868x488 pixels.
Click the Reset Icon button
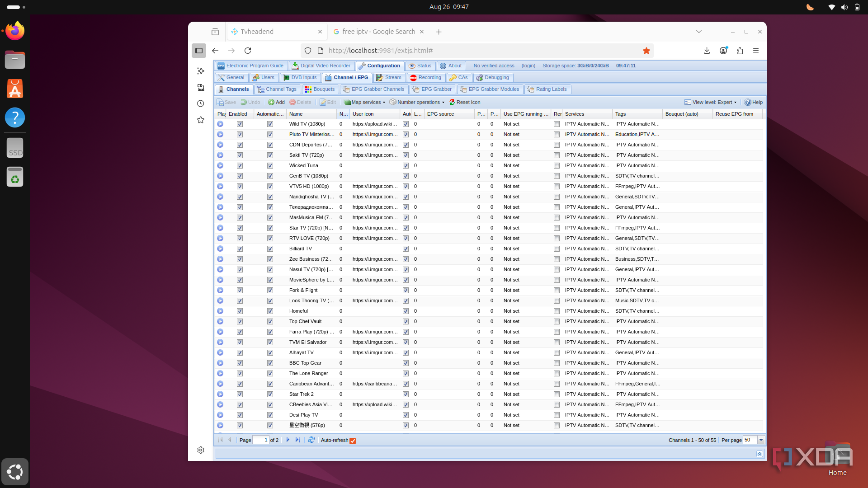pos(465,102)
